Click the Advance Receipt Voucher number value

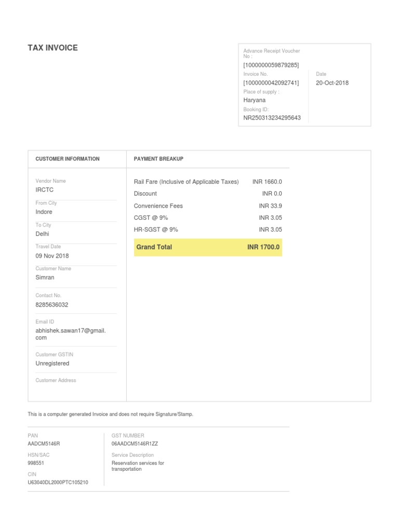tap(271, 65)
